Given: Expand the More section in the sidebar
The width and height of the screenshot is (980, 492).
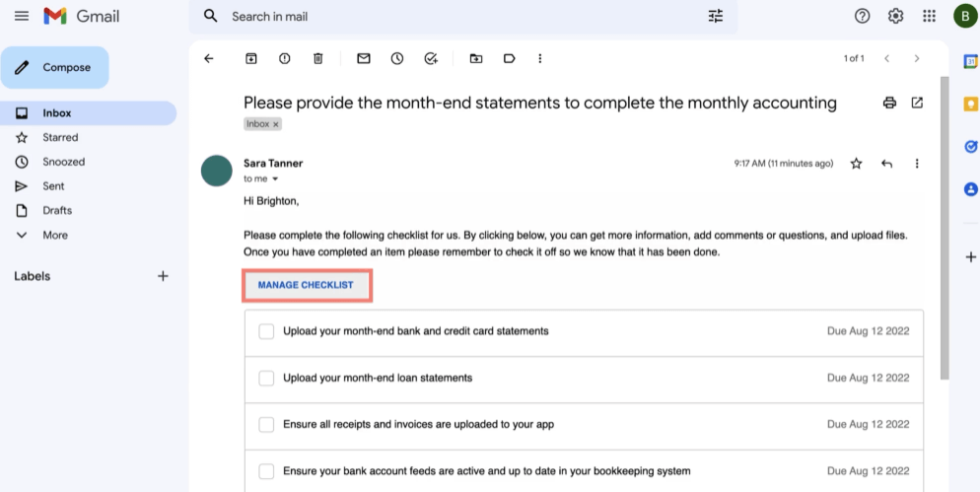Looking at the screenshot, I should (54, 235).
